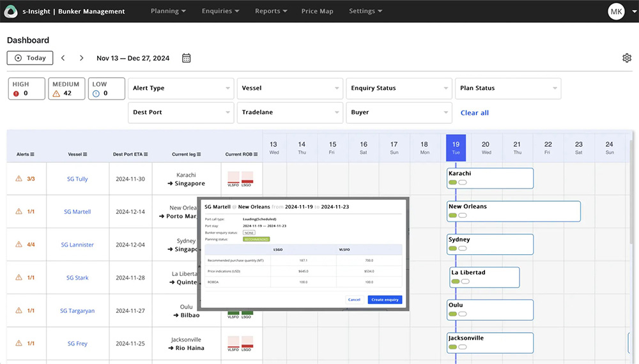Click ETA 2024-11-30 for SG Tully
Screen dimensions: 639x364
(x=130, y=179)
